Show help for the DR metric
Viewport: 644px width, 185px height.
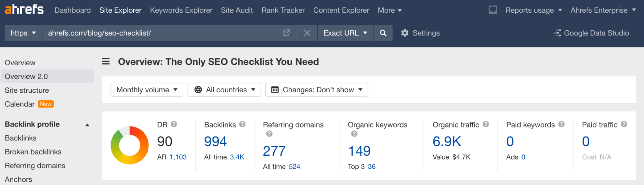(174, 124)
